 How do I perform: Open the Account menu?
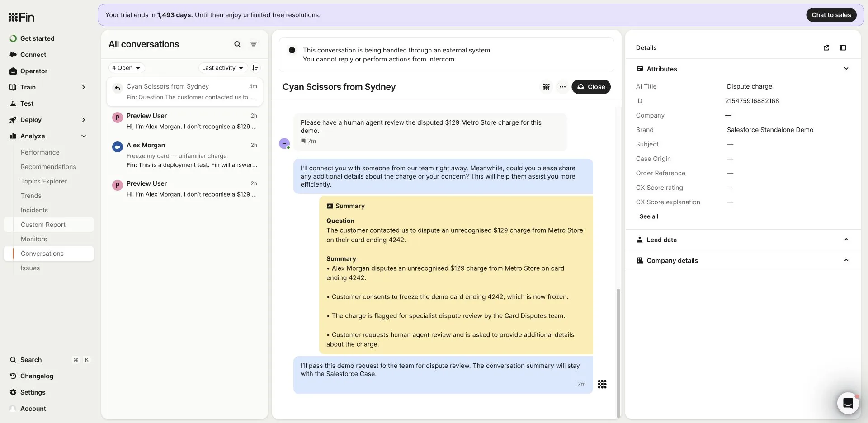[33, 409]
